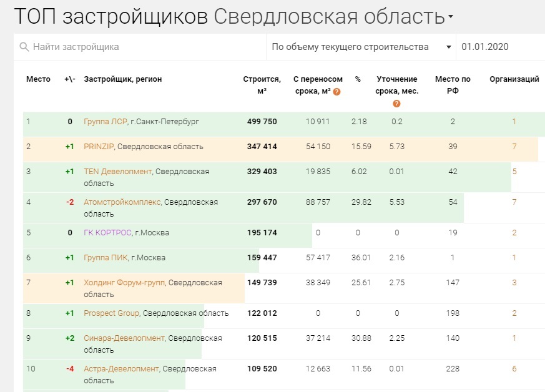Click the organizations count '7' for PRINZIP

pos(514,147)
